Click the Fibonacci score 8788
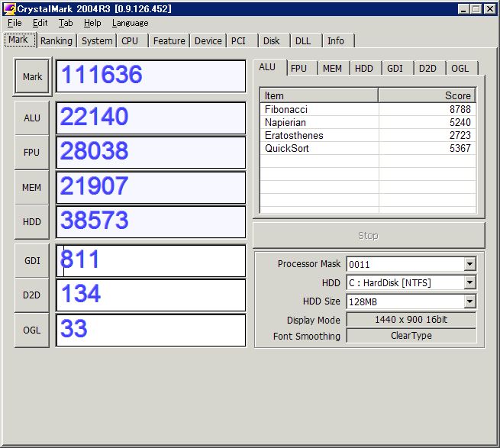The width and height of the screenshot is (500, 448). point(460,109)
